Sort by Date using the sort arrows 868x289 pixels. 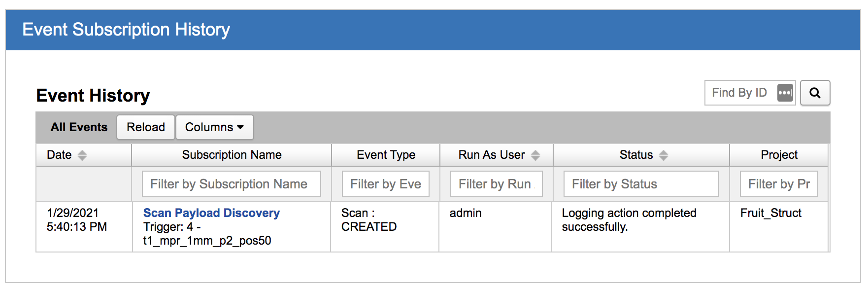point(82,155)
